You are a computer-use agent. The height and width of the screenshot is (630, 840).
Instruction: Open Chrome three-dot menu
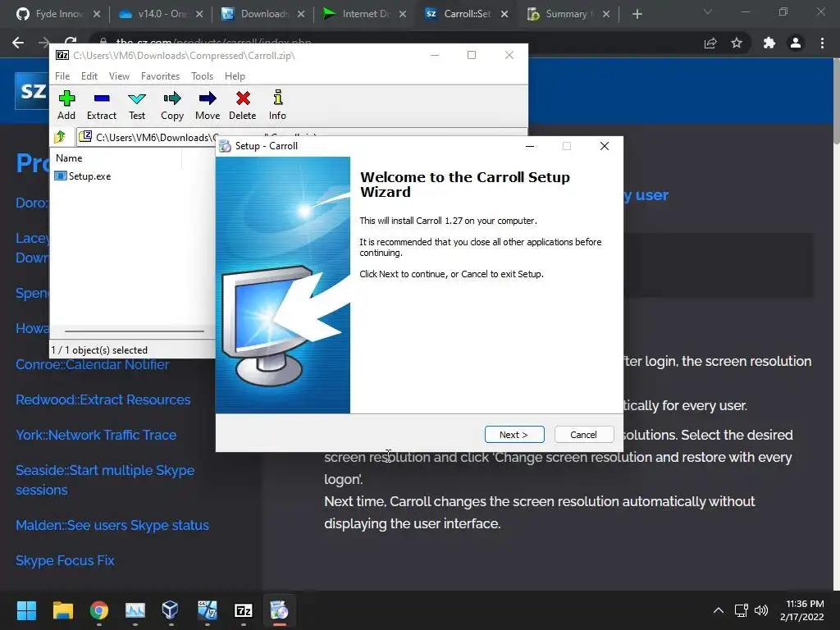(822, 43)
